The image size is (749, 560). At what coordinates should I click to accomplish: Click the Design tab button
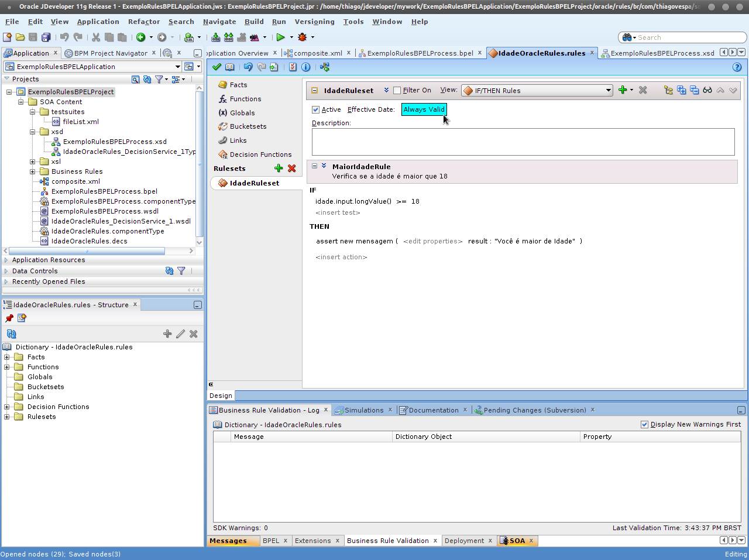(x=221, y=396)
